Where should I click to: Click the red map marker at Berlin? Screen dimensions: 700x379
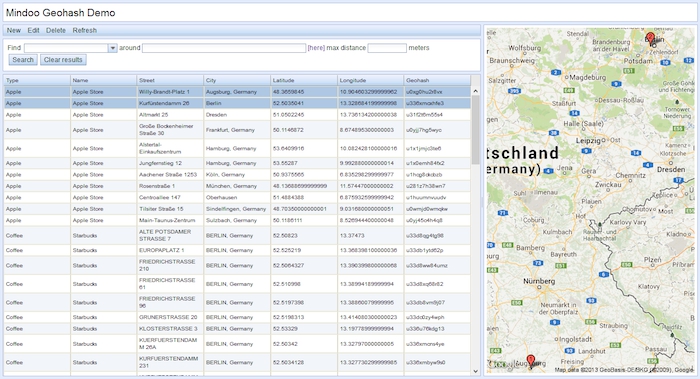[650, 38]
